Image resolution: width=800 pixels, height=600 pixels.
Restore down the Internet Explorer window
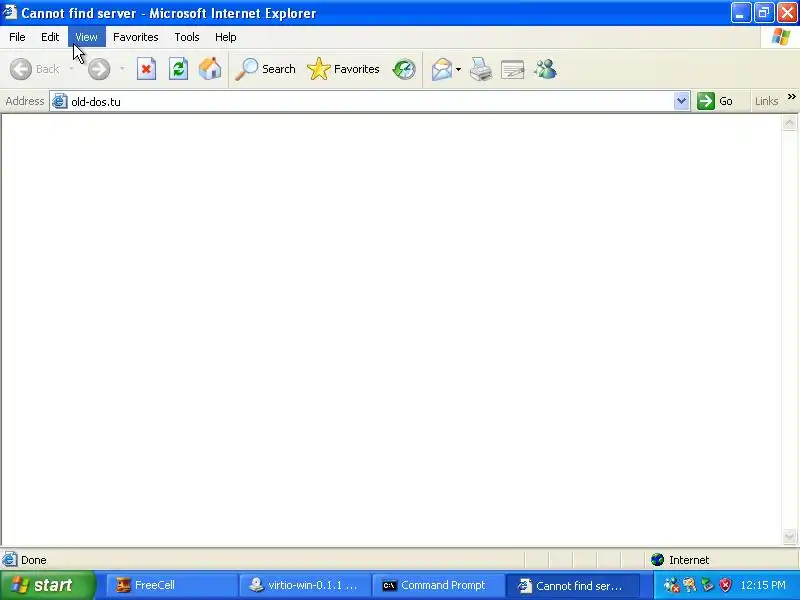pos(764,13)
